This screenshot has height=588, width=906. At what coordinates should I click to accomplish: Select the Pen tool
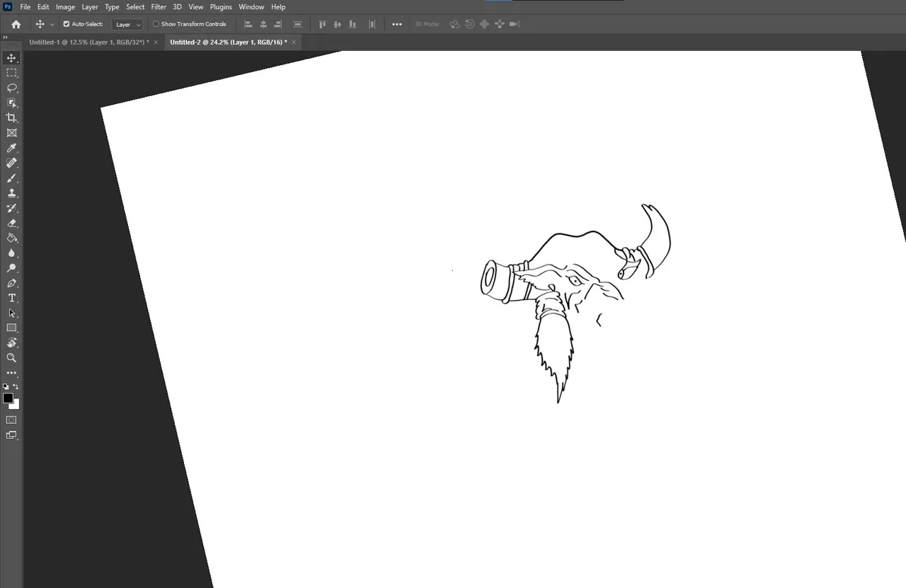pos(11,283)
